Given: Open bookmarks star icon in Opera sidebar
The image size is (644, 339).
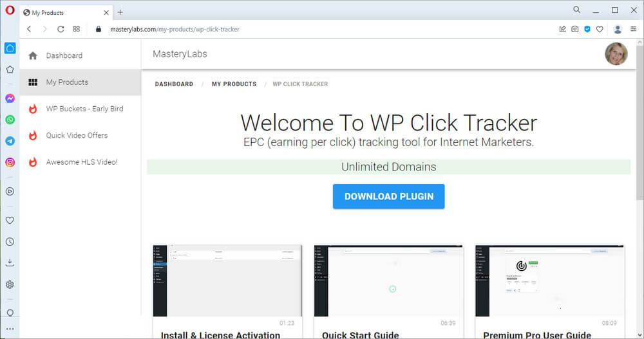Looking at the screenshot, I should pyautogui.click(x=10, y=69).
